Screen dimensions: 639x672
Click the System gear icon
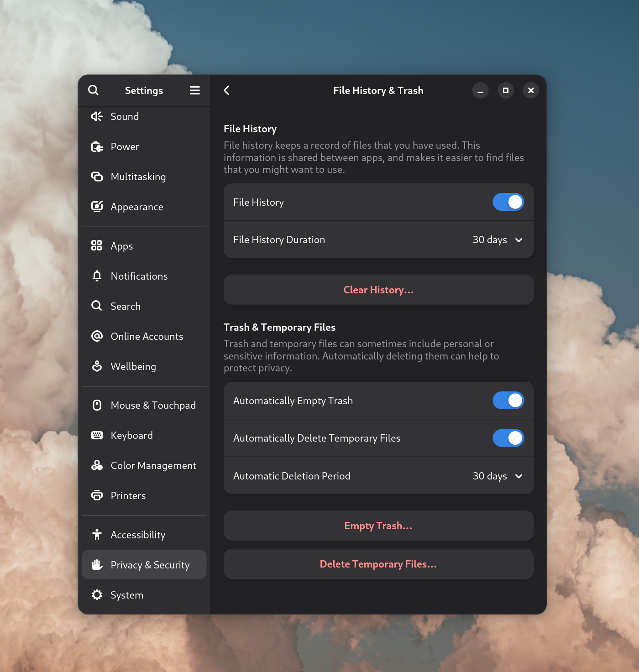point(97,595)
